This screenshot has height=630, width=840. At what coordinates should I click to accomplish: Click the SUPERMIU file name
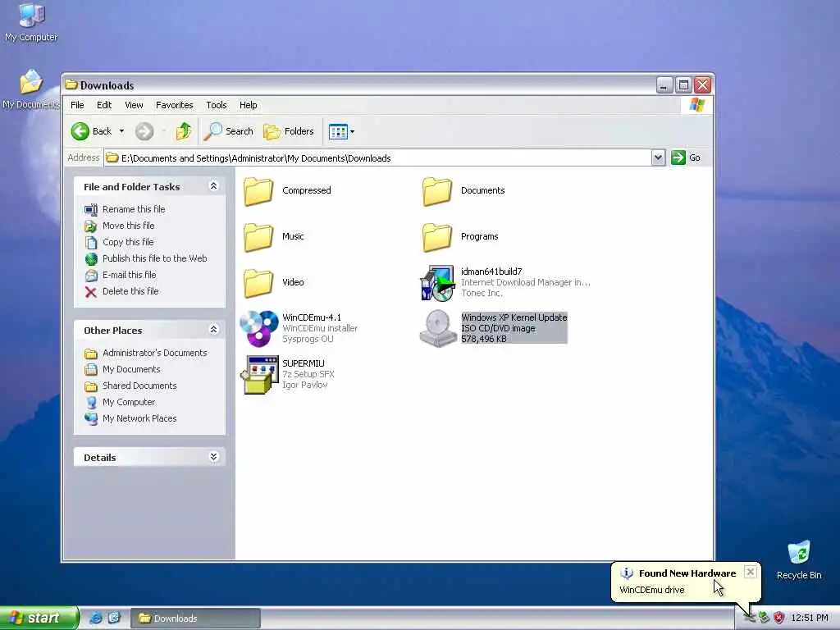304,363
